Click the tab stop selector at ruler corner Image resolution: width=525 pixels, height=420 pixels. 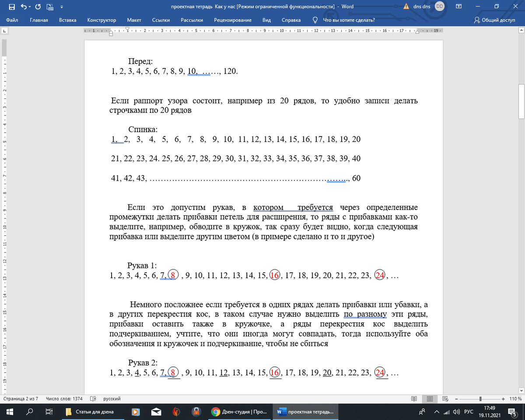(x=4, y=31)
